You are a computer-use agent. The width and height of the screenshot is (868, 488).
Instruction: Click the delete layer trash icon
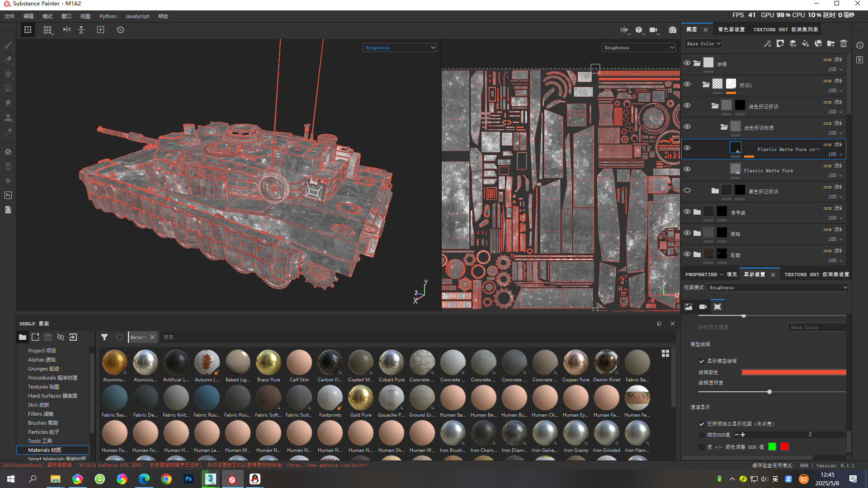tap(844, 44)
